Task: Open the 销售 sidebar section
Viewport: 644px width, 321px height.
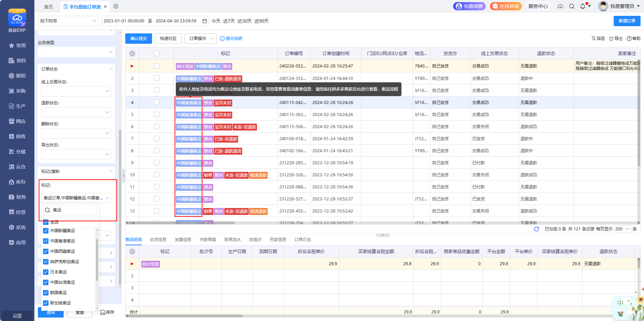Action: tap(17, 136)
